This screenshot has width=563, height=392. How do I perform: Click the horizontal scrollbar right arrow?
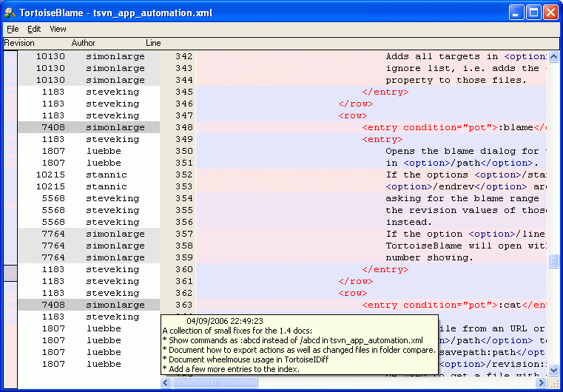[542, 382]
